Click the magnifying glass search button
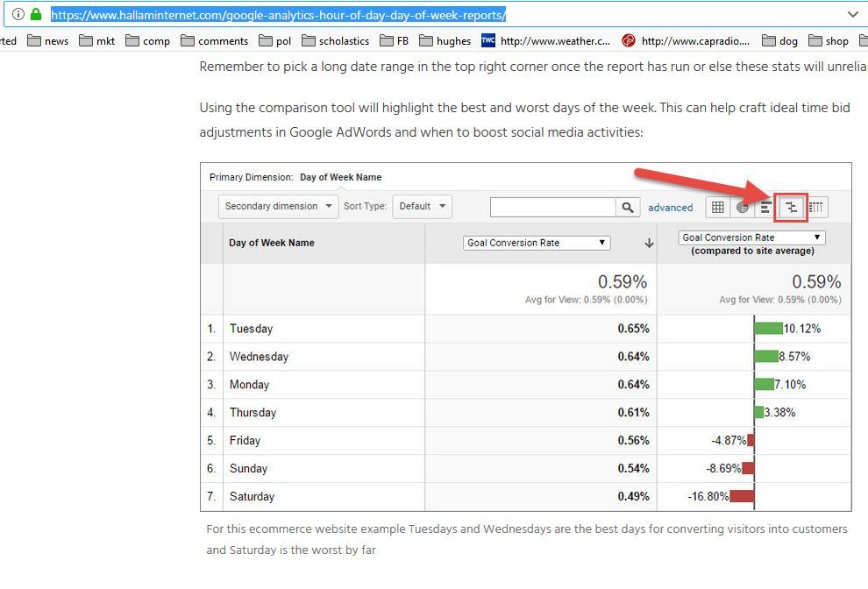Viewport: 868px width, 589px height. pyautogui.click(x=628, y=207)
